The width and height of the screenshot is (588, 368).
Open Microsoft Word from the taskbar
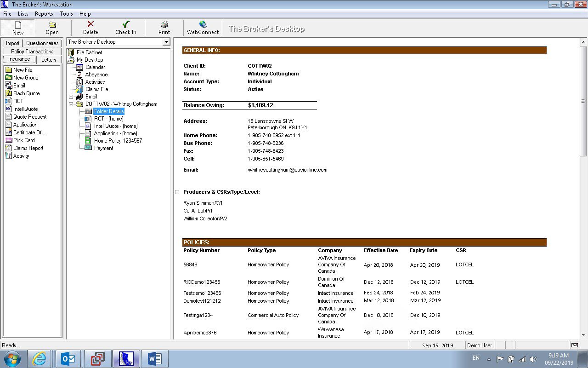coord(154,358)
